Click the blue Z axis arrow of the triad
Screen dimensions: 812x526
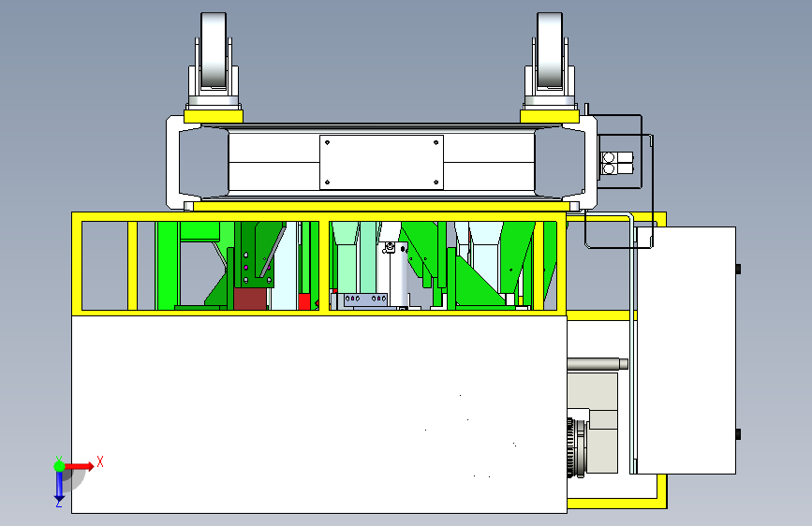click(59, 486)
